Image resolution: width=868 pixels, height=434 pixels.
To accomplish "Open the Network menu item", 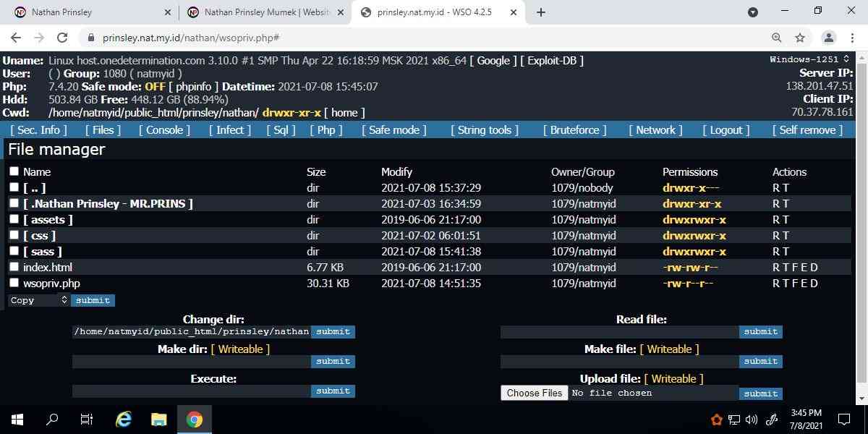I will pyautogui.click(x=655, y=130).
